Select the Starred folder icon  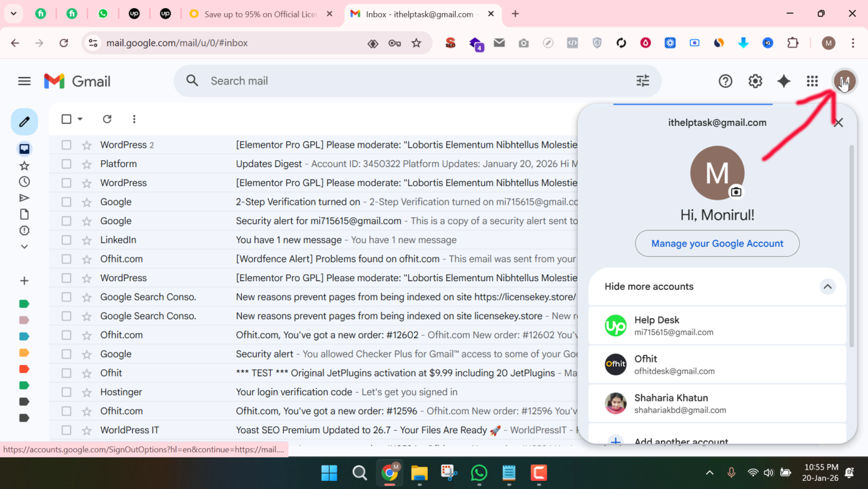pyautogui.click(x=24, y=165)
